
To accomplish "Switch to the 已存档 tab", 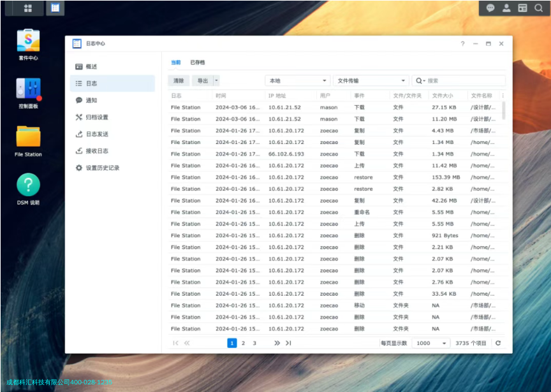I will [x=198, y=62].
